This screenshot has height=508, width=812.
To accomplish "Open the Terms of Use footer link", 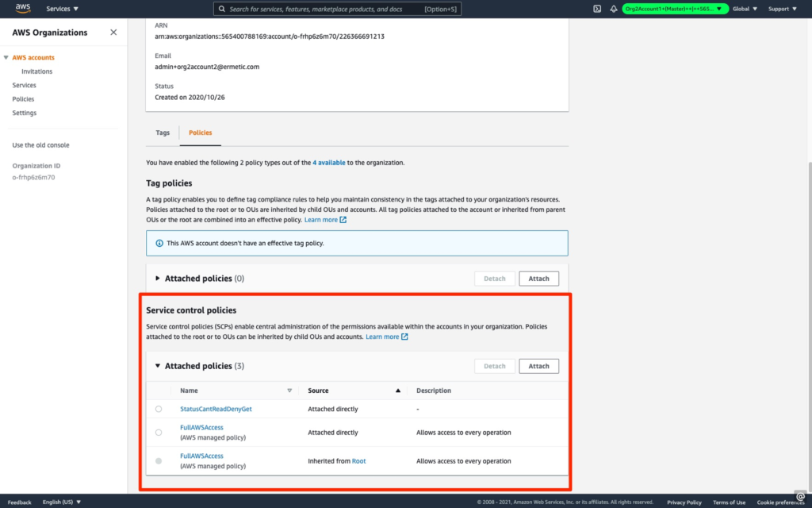I will (730, 502).
